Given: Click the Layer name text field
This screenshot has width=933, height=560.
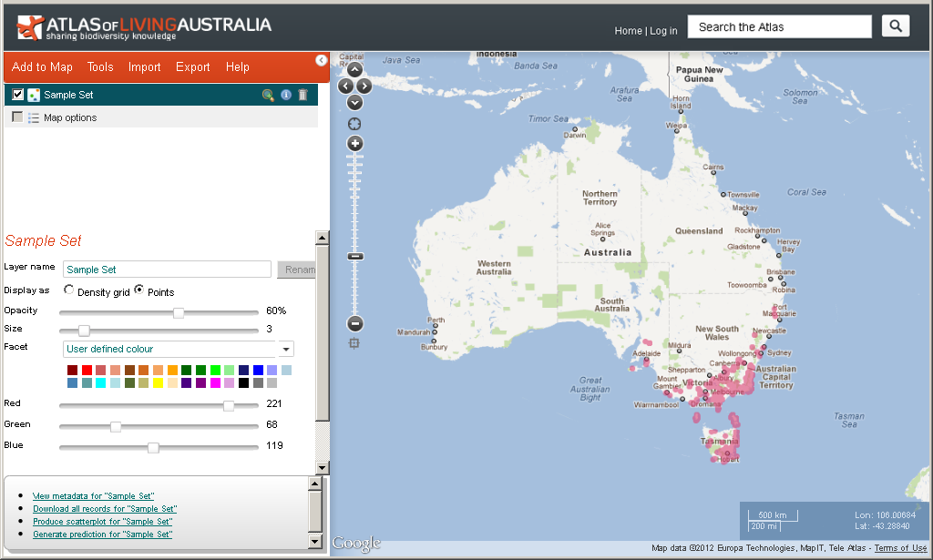Looking at the screenshot, I should [167, 270].
